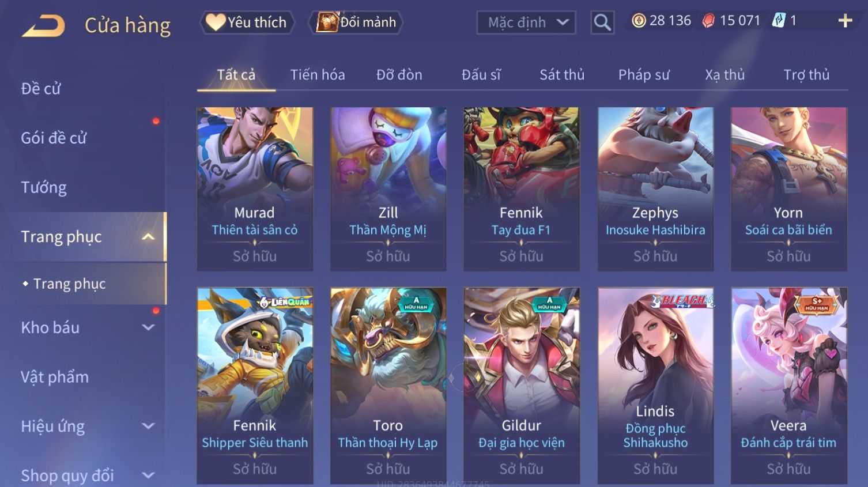Tap the plus icon to add currency

point(845,21)
